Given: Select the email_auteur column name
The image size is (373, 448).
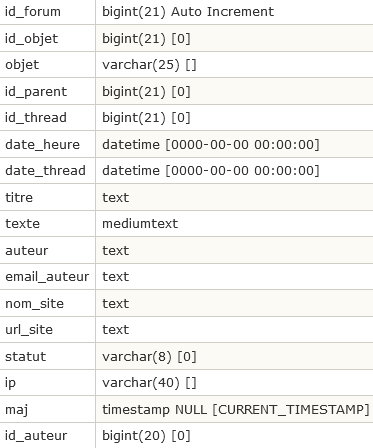Looking at the screenshot, I should (47, 276).
